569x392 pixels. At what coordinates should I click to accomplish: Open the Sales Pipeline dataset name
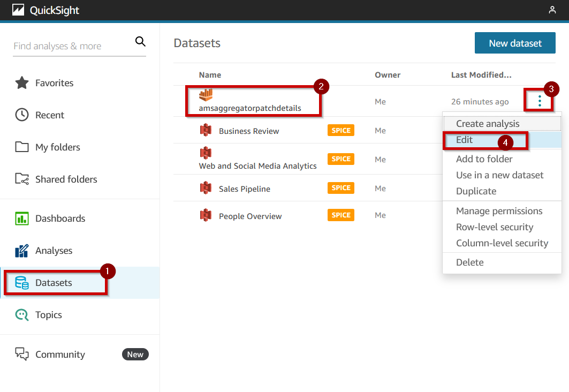(244, 189)
